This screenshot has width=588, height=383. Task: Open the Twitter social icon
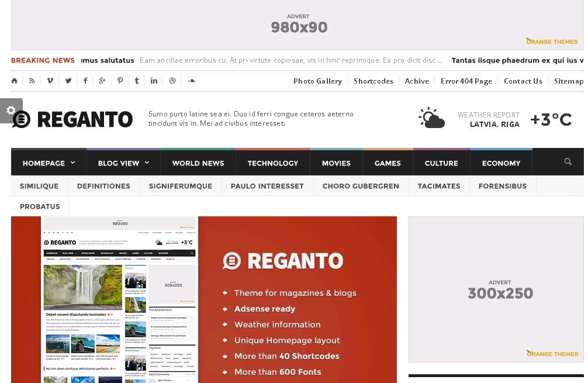pos(68,81)
